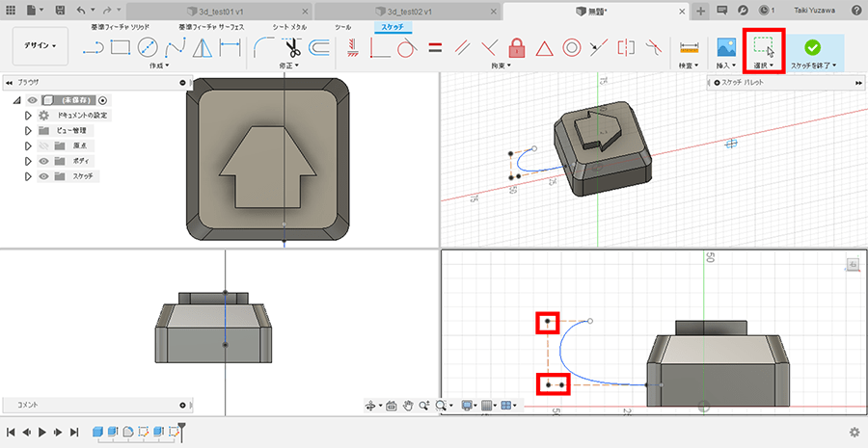Viewport: 868px width, 448px height.
Task: Select the Rectangle sketch tool
Action: (x=120, y=46)
